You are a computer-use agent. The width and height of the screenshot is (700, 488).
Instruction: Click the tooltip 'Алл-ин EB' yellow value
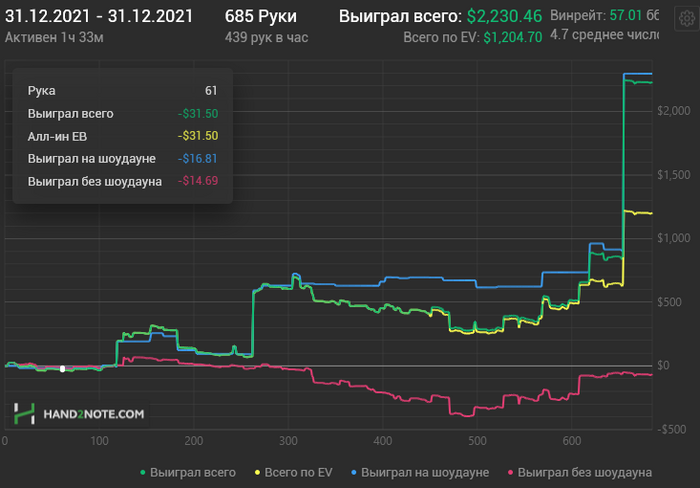click(x=198, y=136)
